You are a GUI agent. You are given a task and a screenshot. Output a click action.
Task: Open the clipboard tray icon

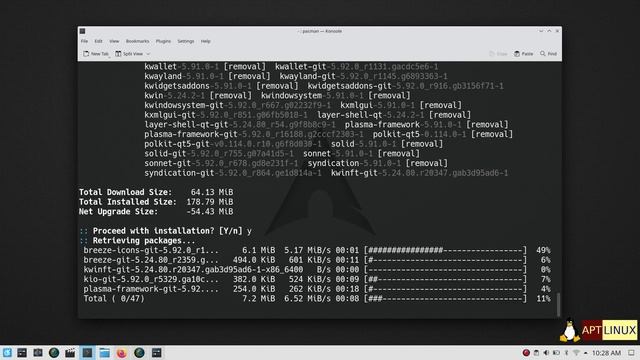(536, 353)
